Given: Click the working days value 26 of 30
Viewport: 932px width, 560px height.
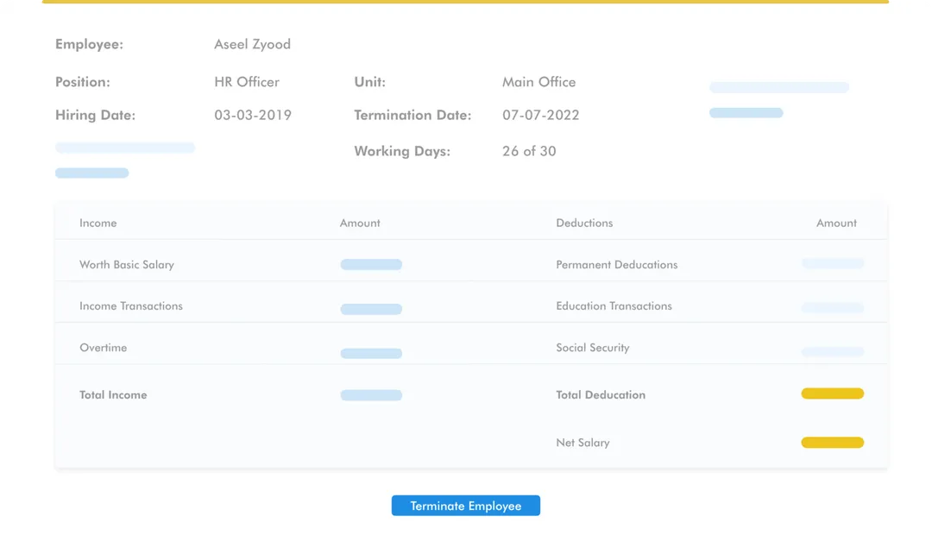Looking at the screenshot, I should [529, 151].
